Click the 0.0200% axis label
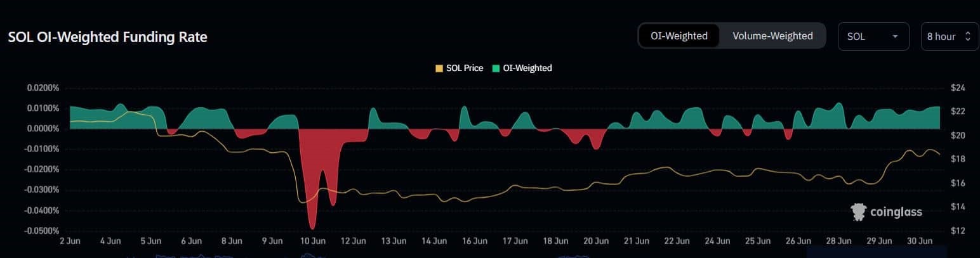Image resolution: width=980 pixels, height=258 pixels. [x=42, y=88]
